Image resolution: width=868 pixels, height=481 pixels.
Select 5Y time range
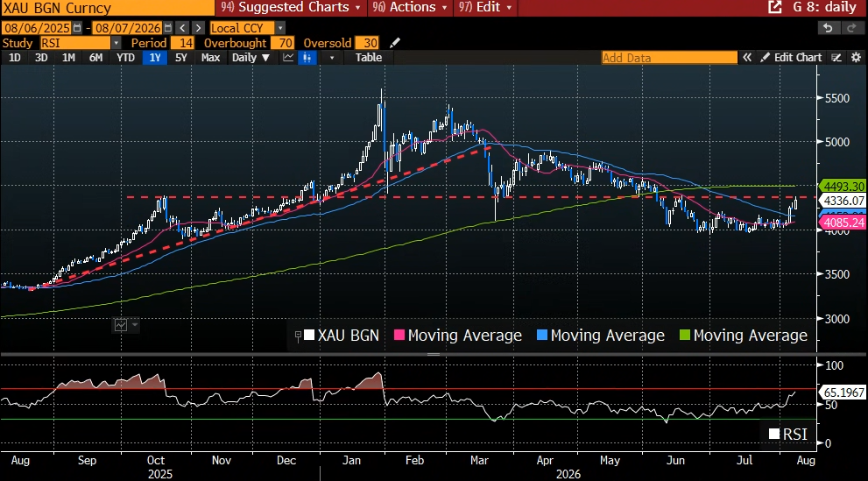pos(181,58)
